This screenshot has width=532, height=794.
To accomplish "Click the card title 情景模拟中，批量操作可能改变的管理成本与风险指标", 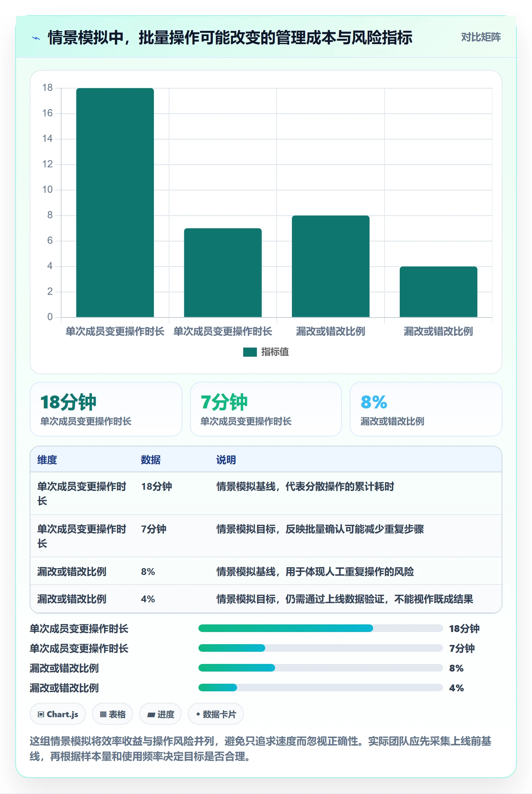I will coord(230,38).
